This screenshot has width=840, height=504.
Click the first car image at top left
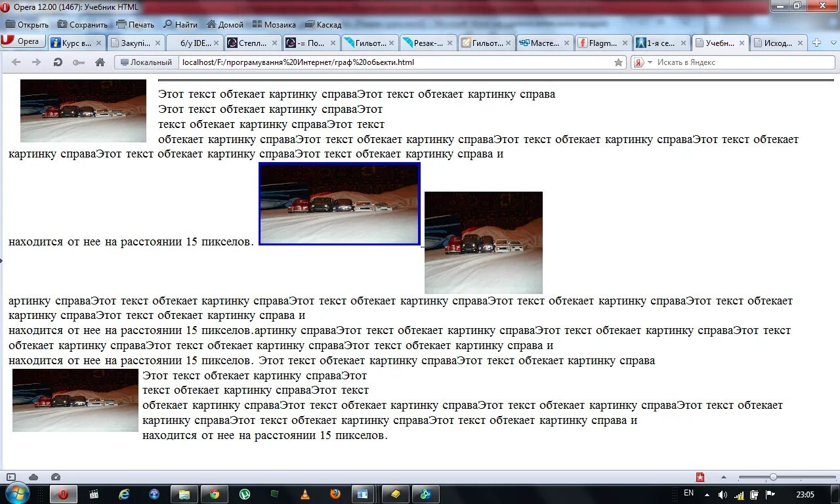[x=83, y=111]
